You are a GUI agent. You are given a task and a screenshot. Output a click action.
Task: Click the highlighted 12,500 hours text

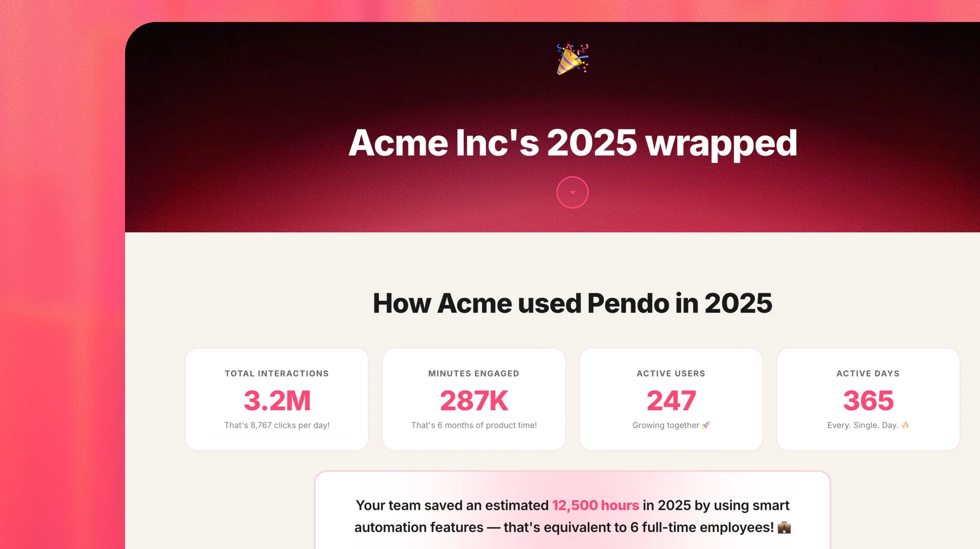tap(595, 505)
